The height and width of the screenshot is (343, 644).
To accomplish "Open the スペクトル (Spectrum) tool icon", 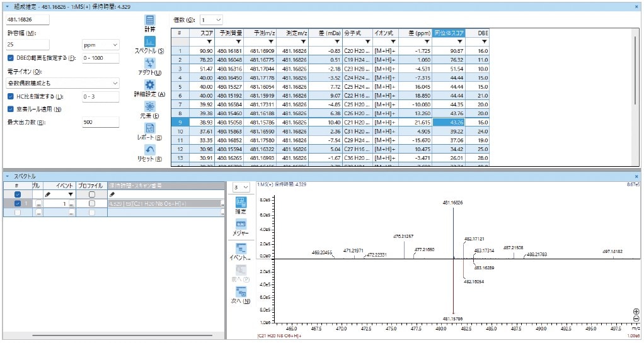I will pyautogui.click(x=150, y=42).
